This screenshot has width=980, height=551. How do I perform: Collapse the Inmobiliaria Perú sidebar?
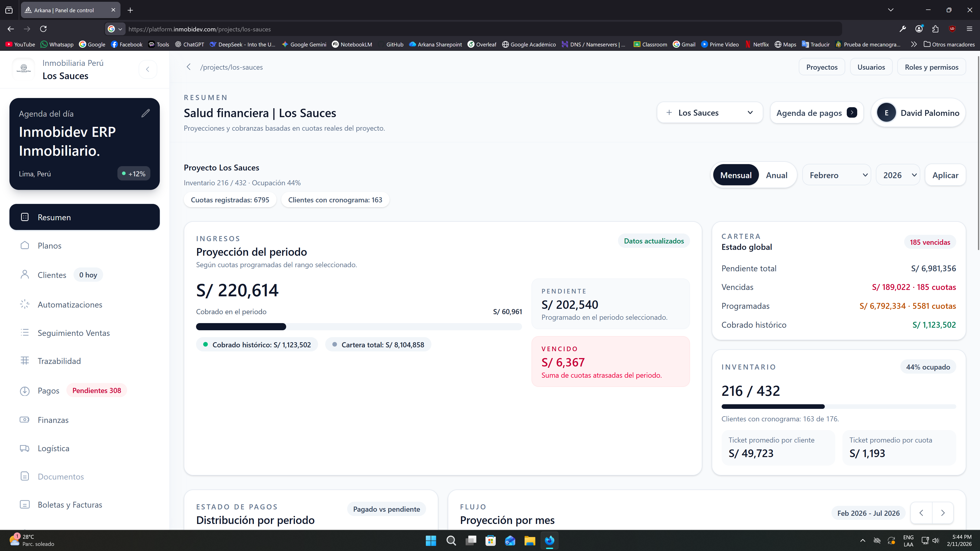click(148, 69)
